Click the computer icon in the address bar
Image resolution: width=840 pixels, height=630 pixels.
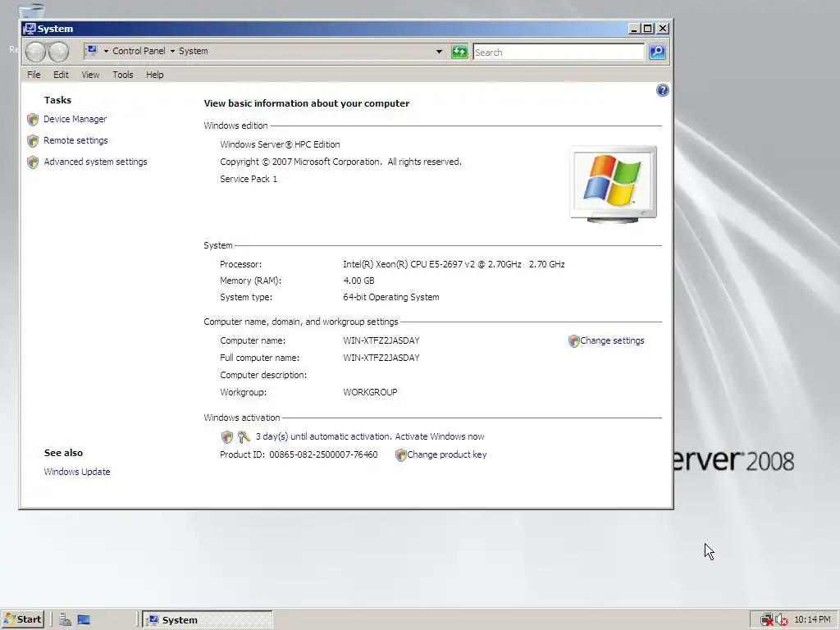click(92, 51)
